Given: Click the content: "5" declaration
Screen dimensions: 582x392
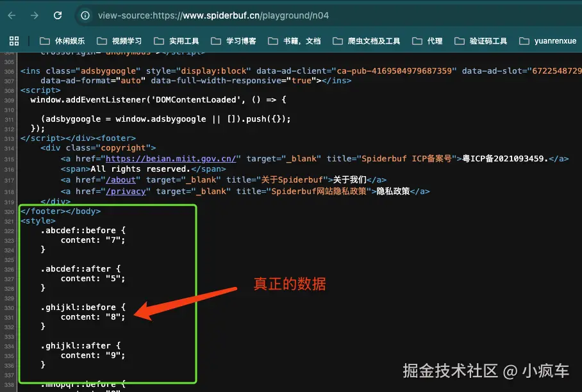Looking at the screenshot, I should [93, 279].
